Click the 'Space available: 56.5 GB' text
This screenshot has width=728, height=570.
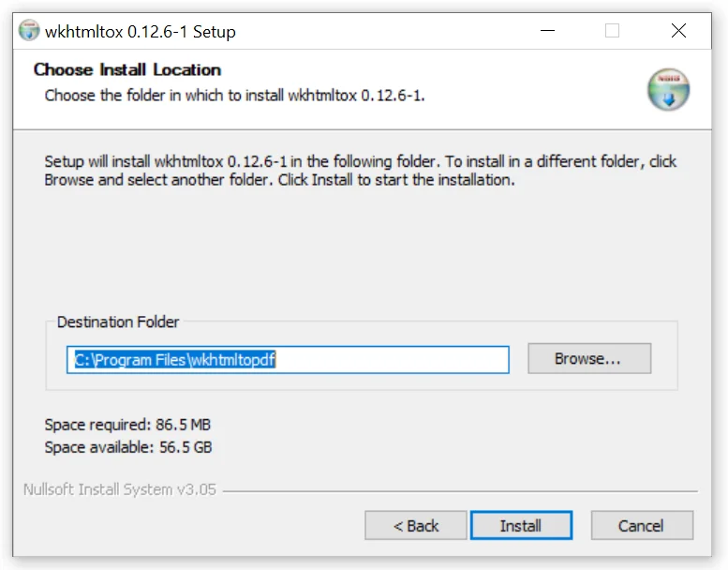point(128,447)
